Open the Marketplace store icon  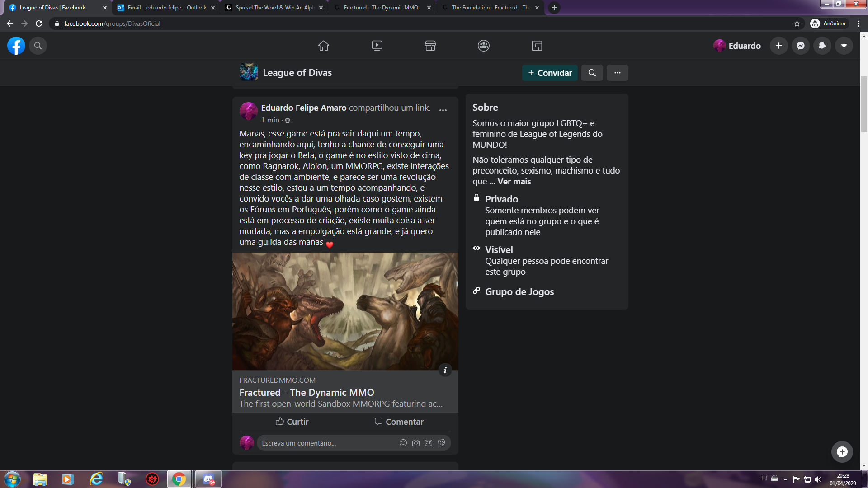coord(430,46)
